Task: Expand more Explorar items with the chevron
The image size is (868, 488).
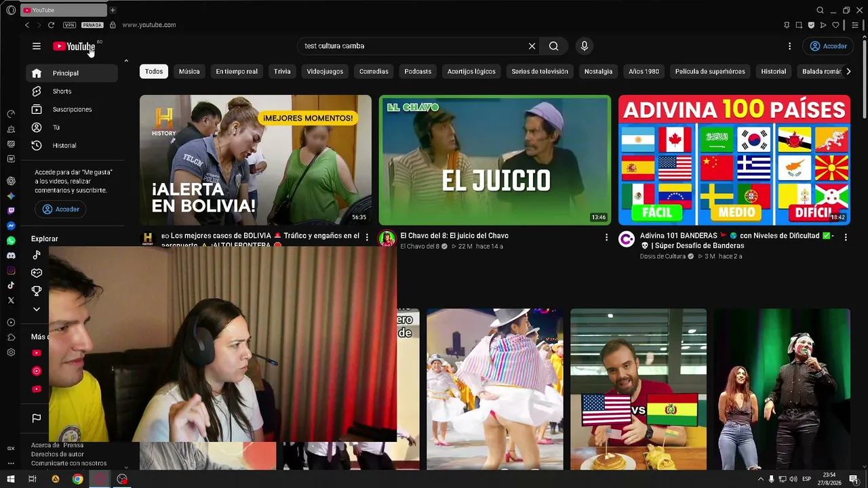Action: point(37,309)
